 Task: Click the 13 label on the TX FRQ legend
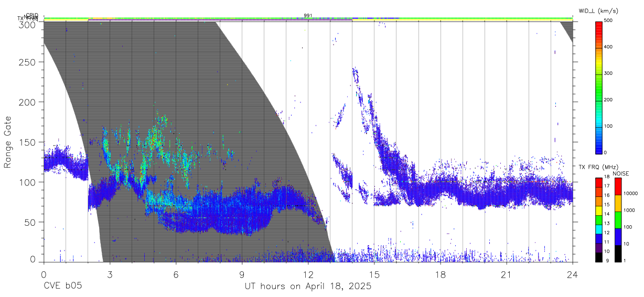click(606, 223)
